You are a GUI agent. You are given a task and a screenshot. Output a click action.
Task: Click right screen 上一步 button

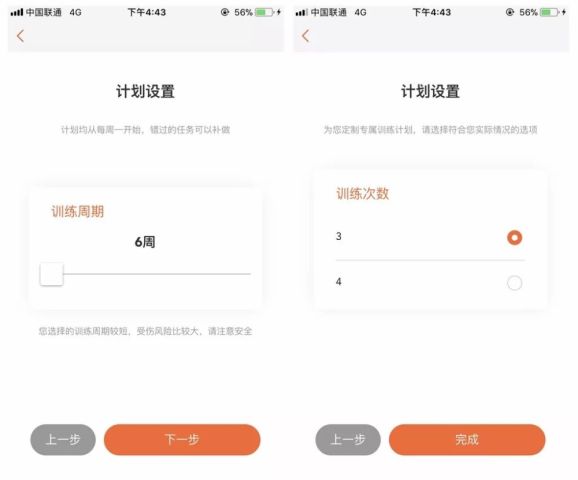coord(348,439)
